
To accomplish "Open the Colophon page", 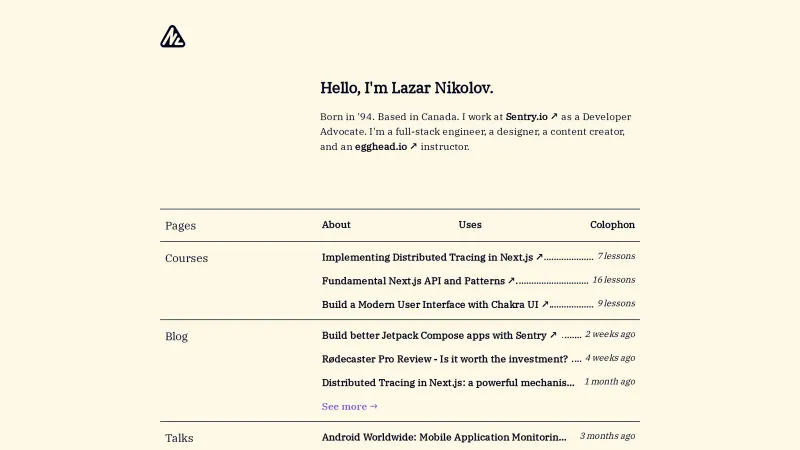I will pyautogui.click(x=612, y=225).
